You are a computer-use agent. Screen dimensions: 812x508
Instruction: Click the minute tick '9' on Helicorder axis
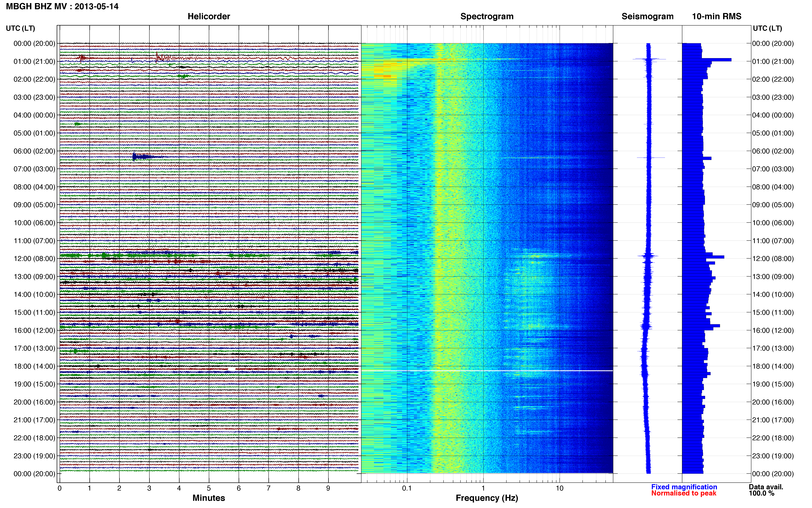[328, 488]
